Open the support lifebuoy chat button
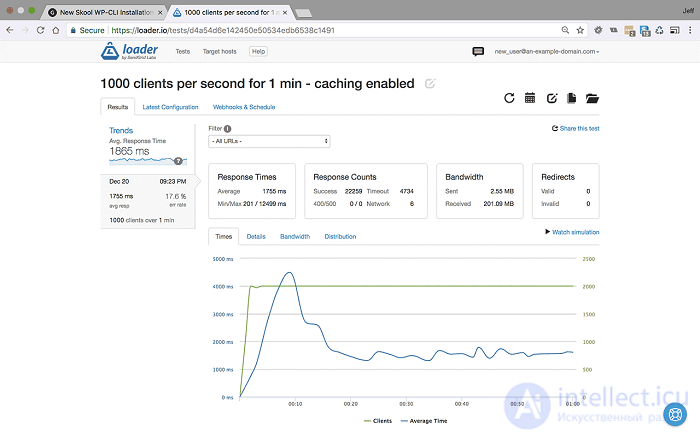This screenshot has height=437, width=700. (x=675, y=414)
